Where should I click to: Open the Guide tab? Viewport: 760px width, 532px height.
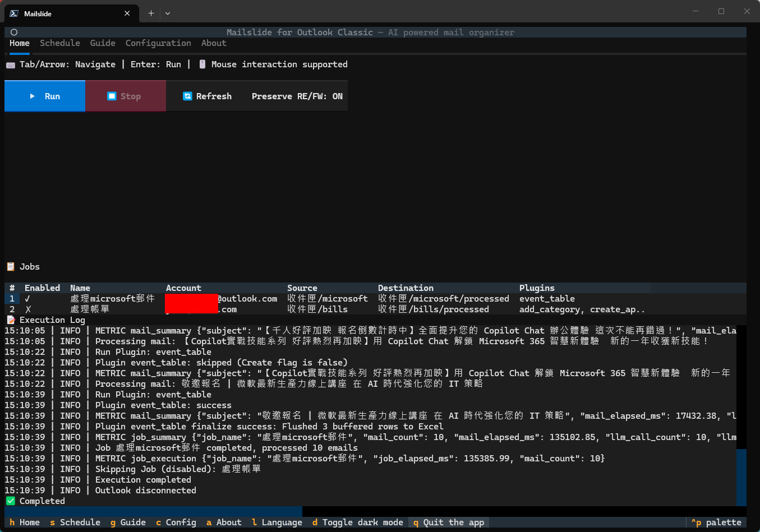[x=103, y=43]
